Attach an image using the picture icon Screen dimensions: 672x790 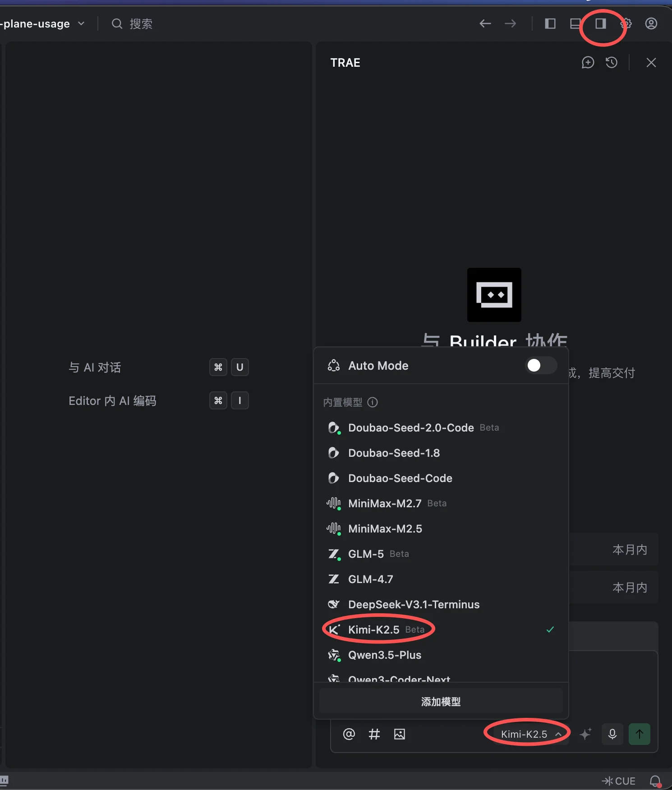(400, 734)
